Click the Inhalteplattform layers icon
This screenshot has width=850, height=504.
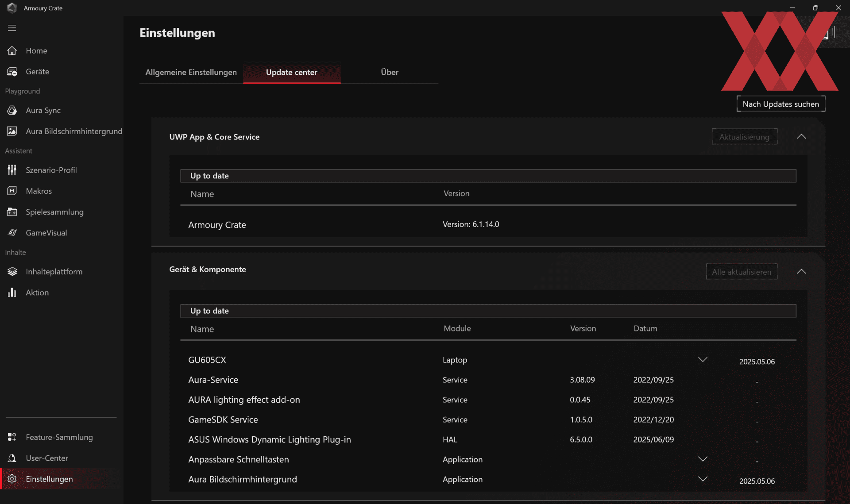tap(12, 271)
